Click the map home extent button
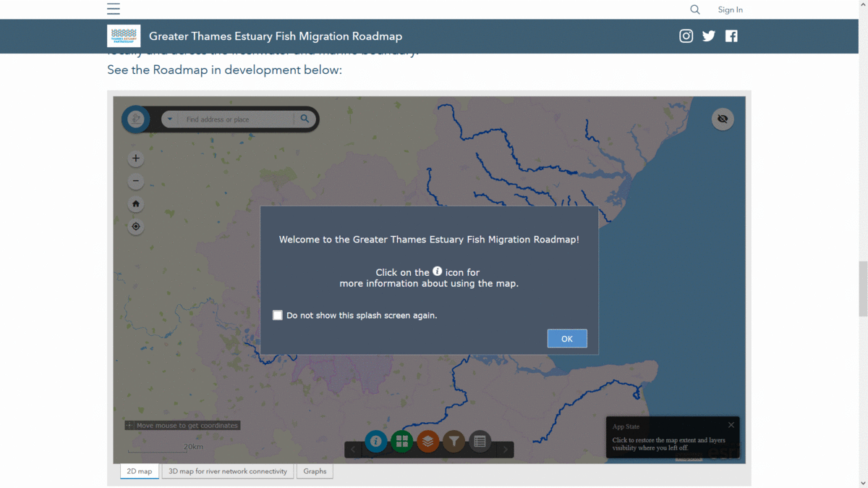Screen dimensions: 868x488 coord(135,204)
